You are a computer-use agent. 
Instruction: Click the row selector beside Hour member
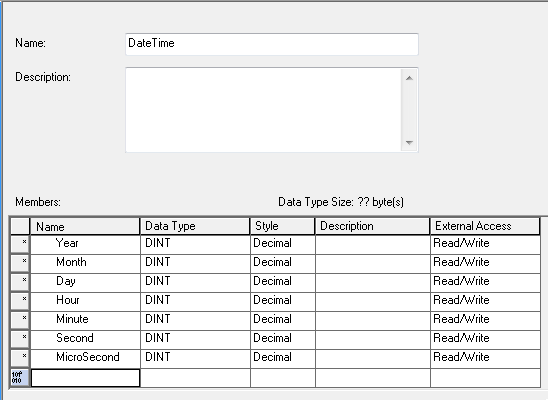[x=20, y=300]
